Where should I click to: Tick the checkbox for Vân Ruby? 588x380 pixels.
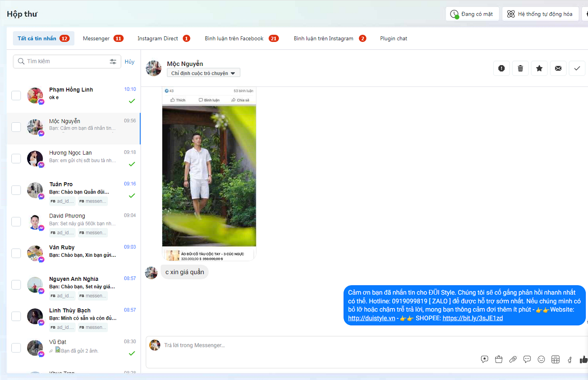click(x=16, y=253)
